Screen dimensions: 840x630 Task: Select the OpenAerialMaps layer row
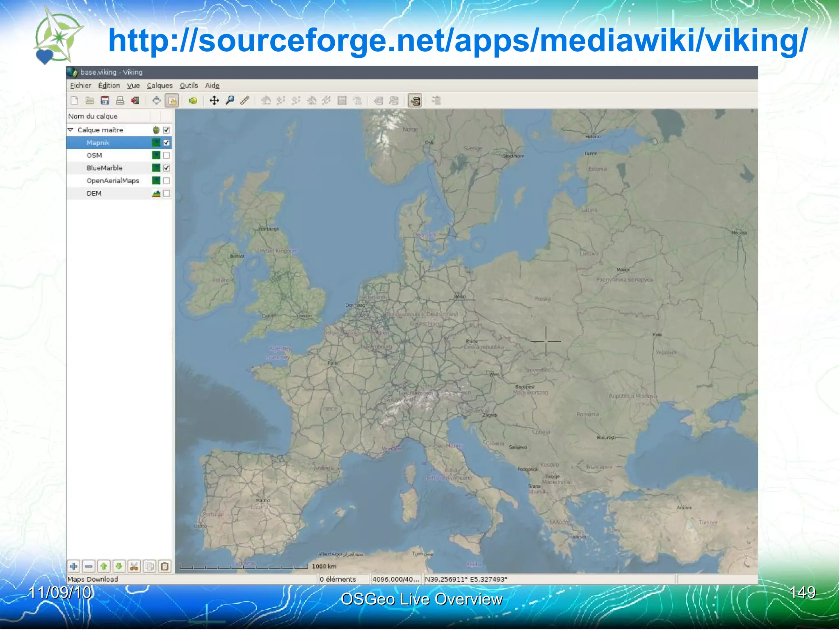(113, 181)
